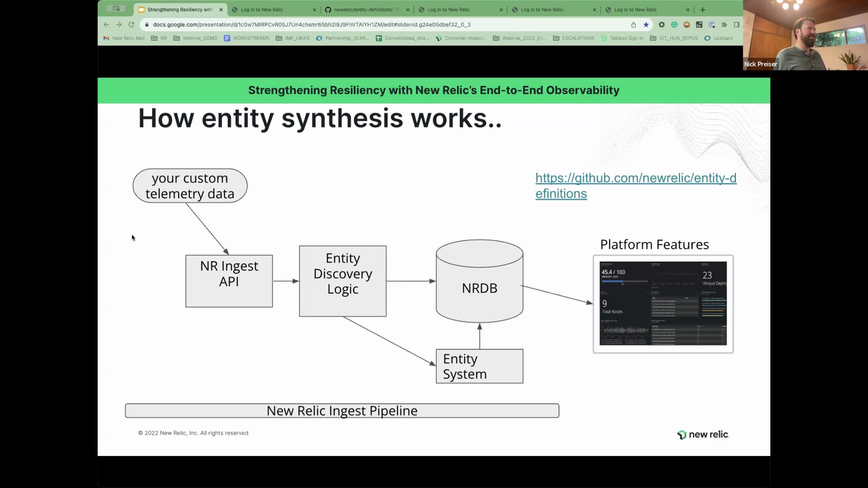868x488 pixels.
Task: Click the Platform Features dashboard thumbnail
Action: [x=663, y=304]
